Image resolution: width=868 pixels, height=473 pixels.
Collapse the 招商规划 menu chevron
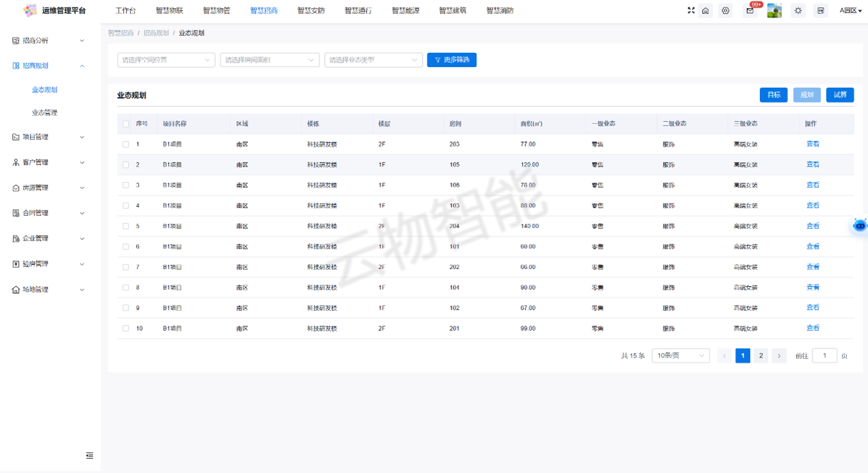(x=82, y=66)
